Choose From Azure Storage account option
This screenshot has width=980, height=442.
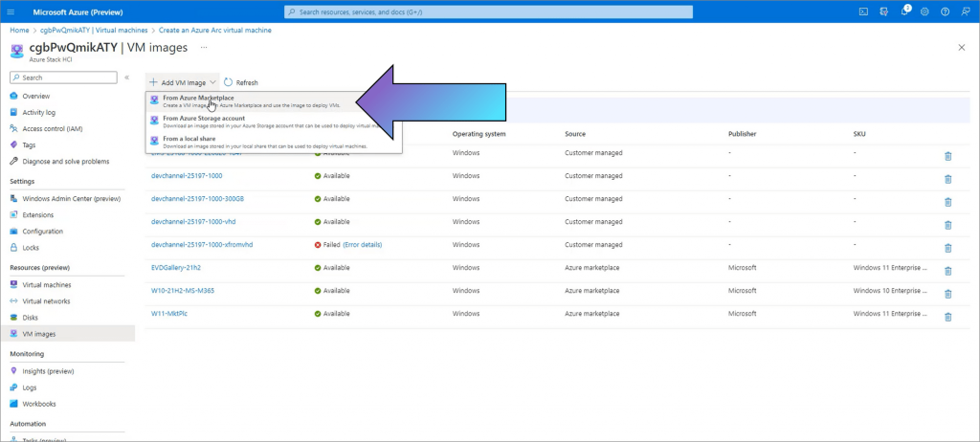click(274, 122)
